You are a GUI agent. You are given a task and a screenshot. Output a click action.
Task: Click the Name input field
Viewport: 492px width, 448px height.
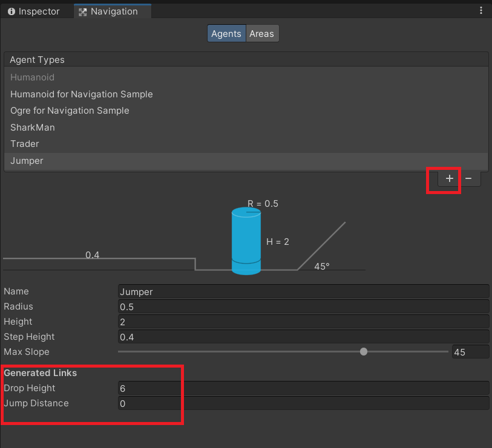pos(303,291)
